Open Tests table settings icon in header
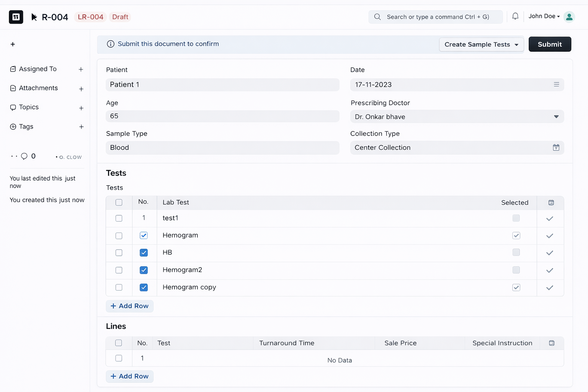Viewport: 588px width, 392px height. point(551,203)
